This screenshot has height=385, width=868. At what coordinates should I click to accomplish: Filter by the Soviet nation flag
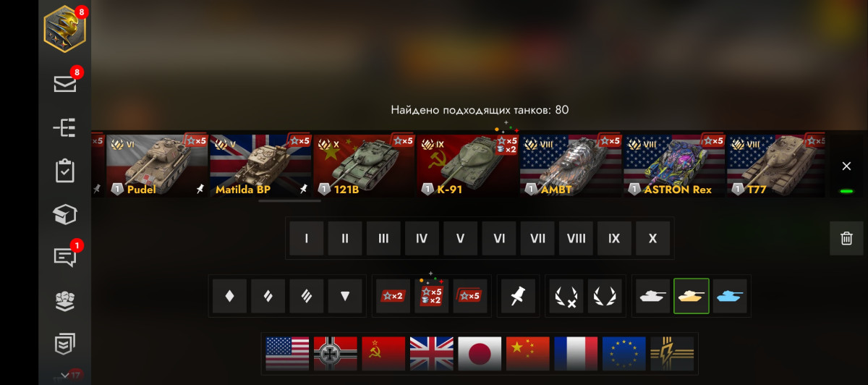pyautogui.click(x=383, y=354)
